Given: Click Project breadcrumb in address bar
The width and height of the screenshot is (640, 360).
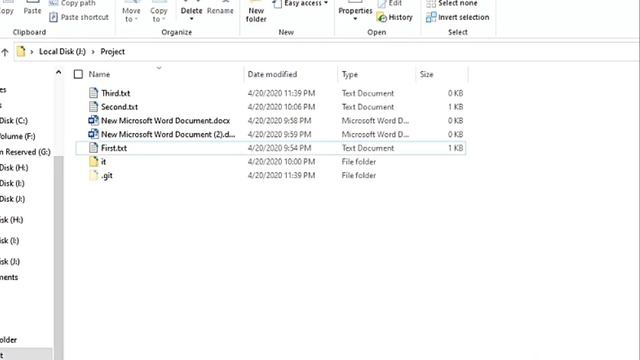Looking at the screenshot, I should [x=113, y=52].
